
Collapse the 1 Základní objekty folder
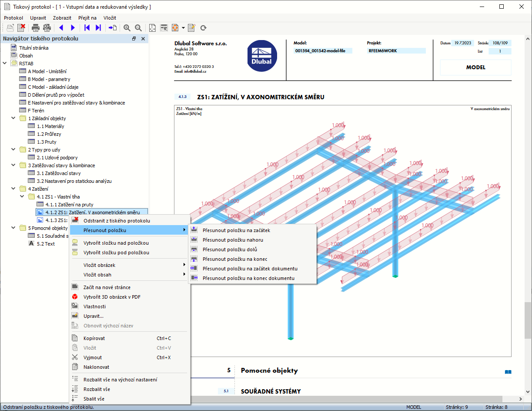13,118
